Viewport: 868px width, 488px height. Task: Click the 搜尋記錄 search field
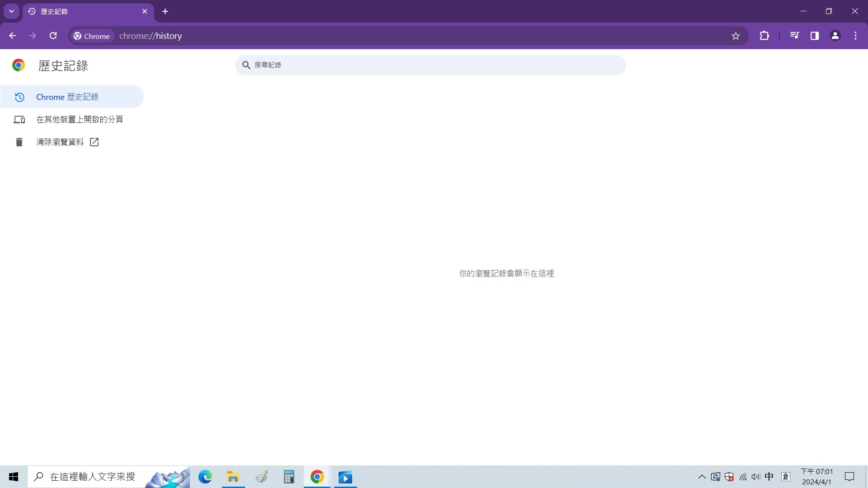point(429,65)
